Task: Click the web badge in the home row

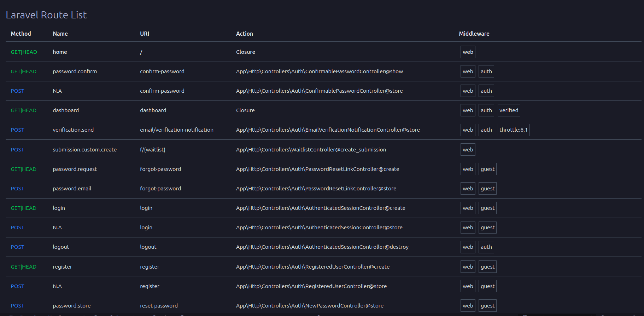Action: 468,52
